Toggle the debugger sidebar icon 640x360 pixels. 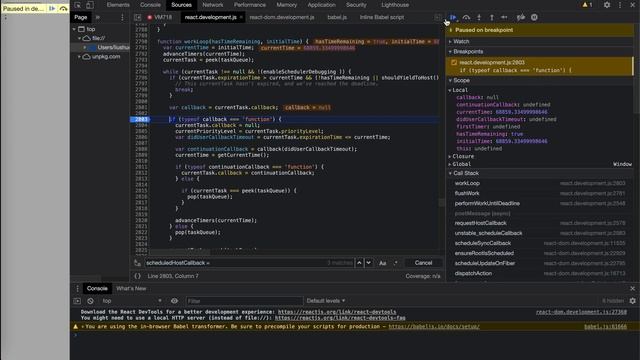438,17
